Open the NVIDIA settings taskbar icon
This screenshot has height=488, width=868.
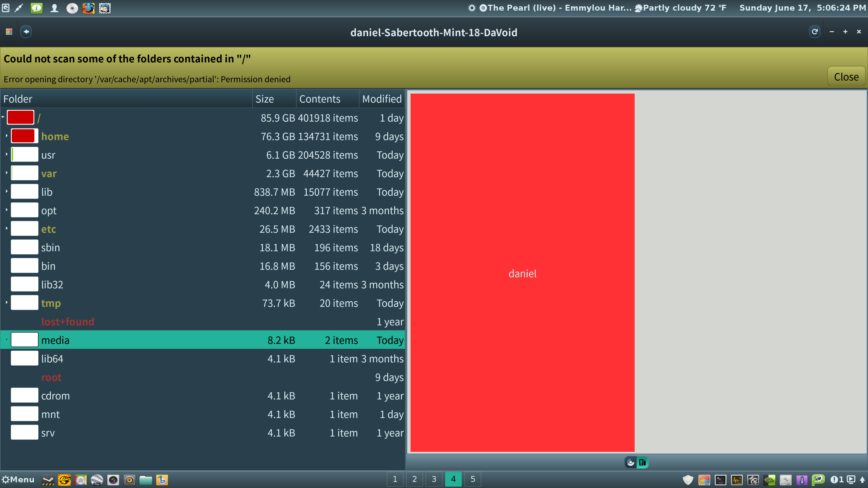[x=769, y=480]
